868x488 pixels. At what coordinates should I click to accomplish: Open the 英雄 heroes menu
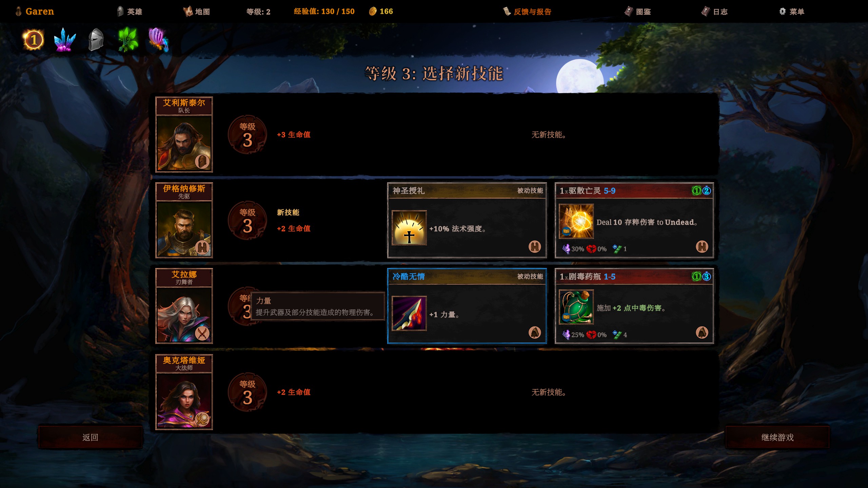[x=130, y=12]
